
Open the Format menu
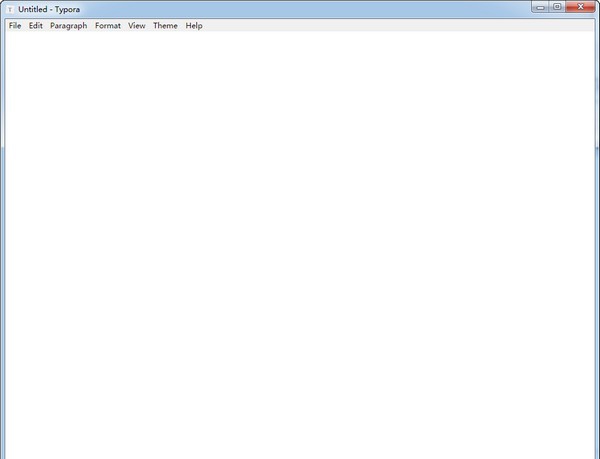pos(108,26)
